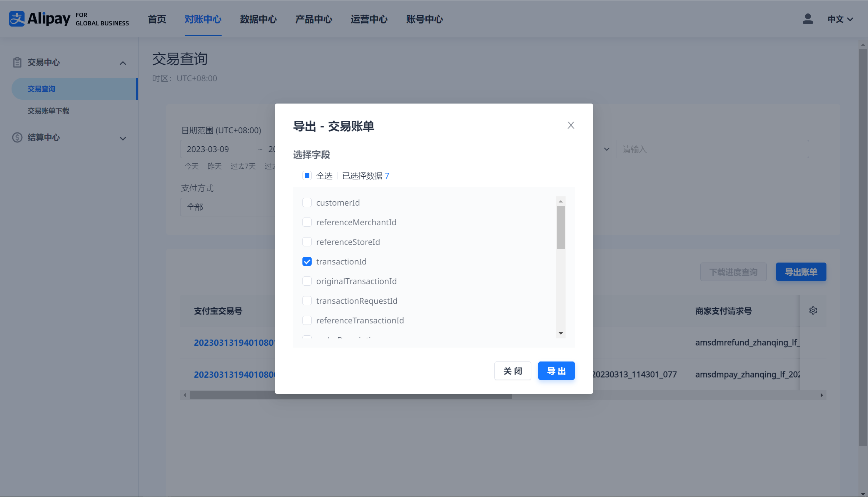Click the 交易中心 clipboard icon in sidebar

coord(17,62)
